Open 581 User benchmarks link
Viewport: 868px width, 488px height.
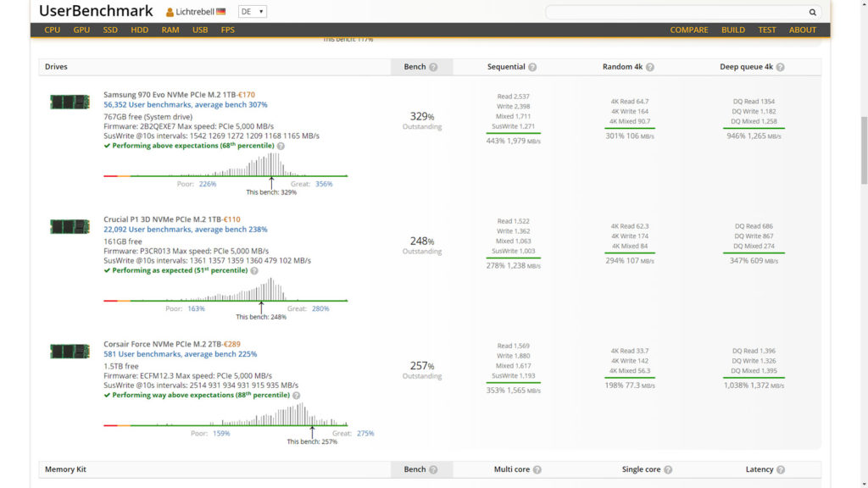tap(180, 354)
